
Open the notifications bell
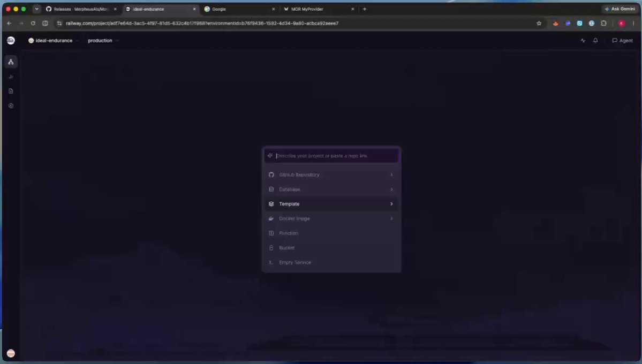pos(595,41)
